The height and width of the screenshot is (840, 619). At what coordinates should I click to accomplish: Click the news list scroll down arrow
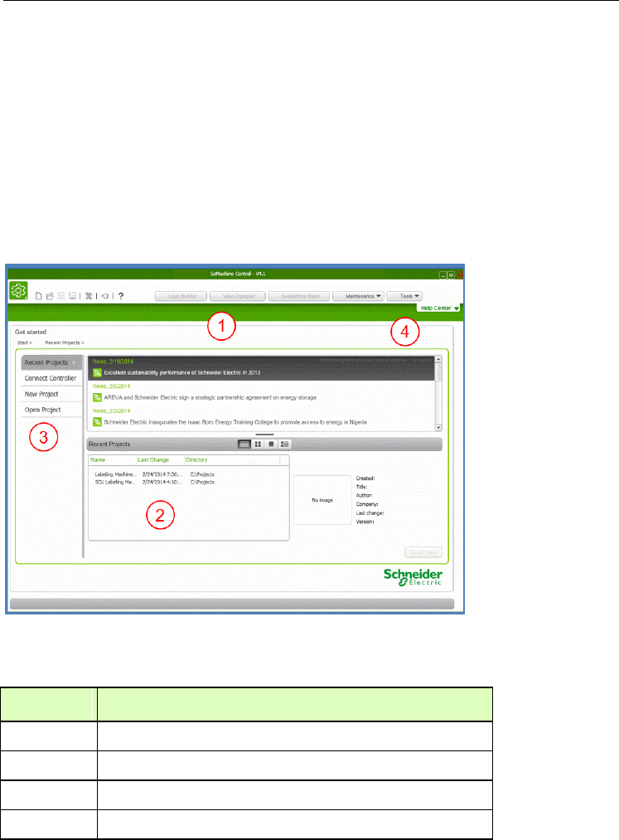tap(438, 428)
